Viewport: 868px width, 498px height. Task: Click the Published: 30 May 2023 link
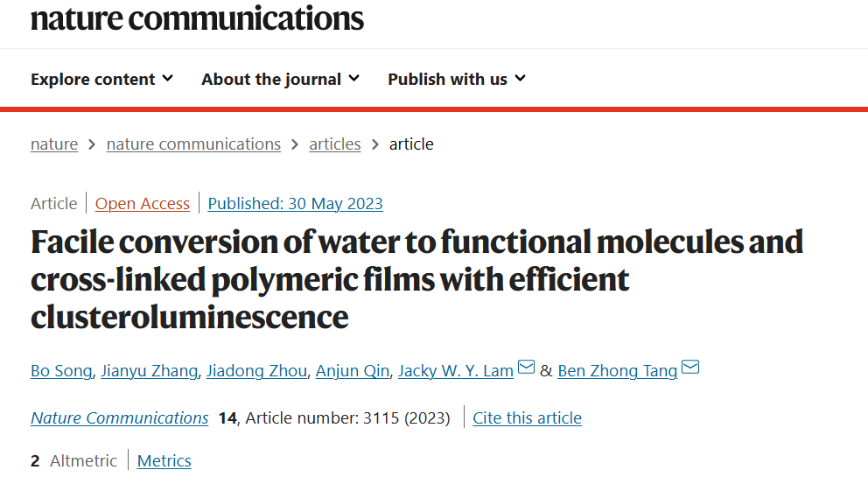tap(295, 203)
